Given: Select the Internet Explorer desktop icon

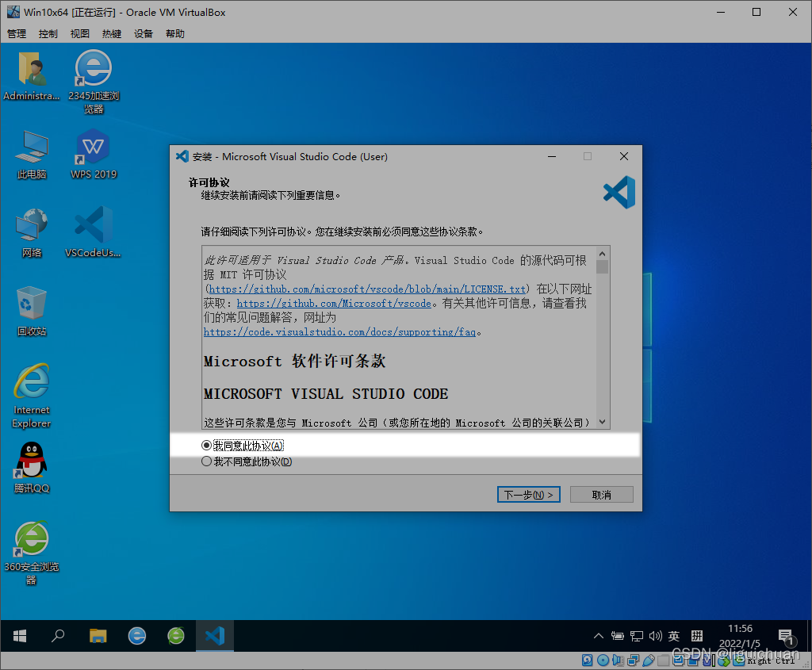Looking at the screenshot, I should 32,396.
